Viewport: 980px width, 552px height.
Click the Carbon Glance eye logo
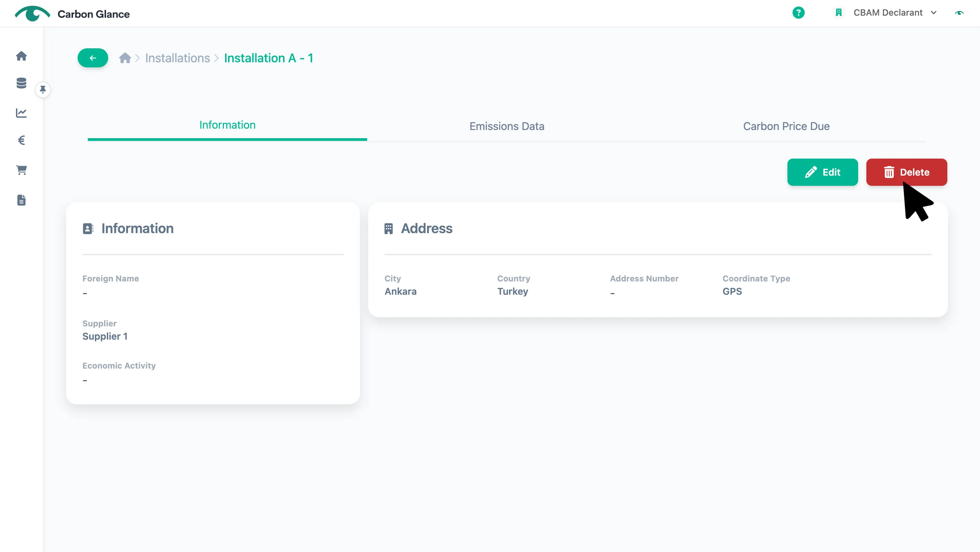click(32, 14)
